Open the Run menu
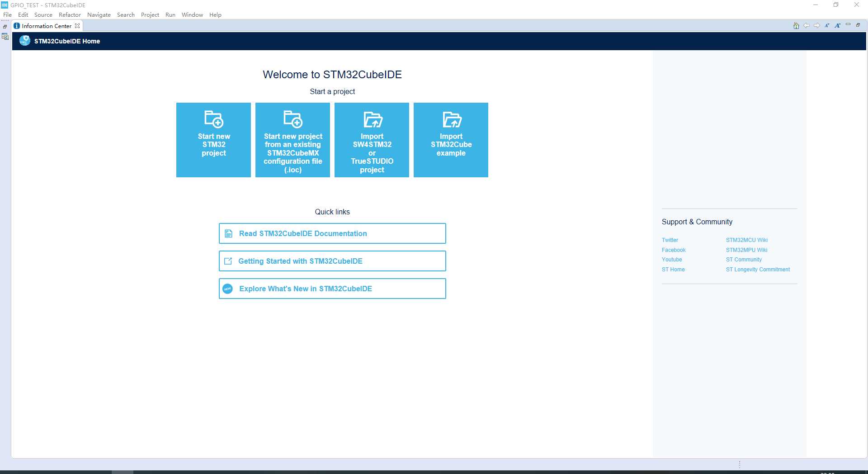The width and height of the screenshot is (868, 474). [170, 14]
